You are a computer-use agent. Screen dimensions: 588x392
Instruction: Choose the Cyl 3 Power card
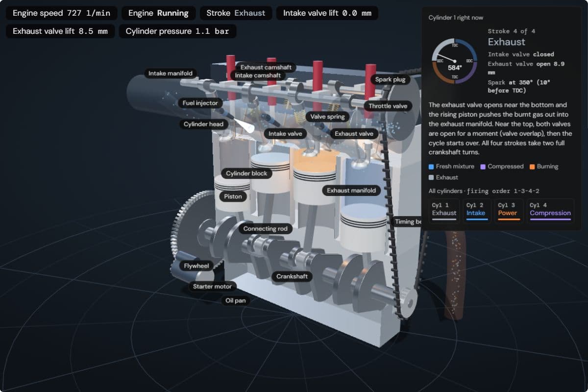click(509, 211)
